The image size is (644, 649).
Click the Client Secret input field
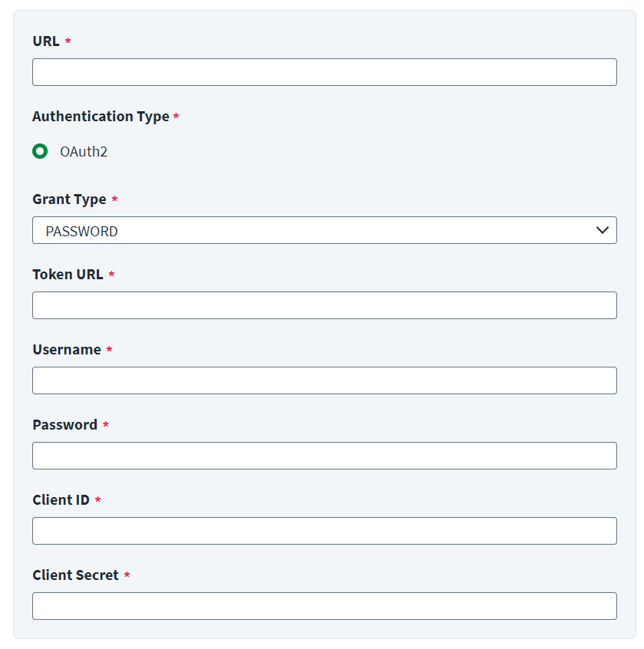coord(325,606)
